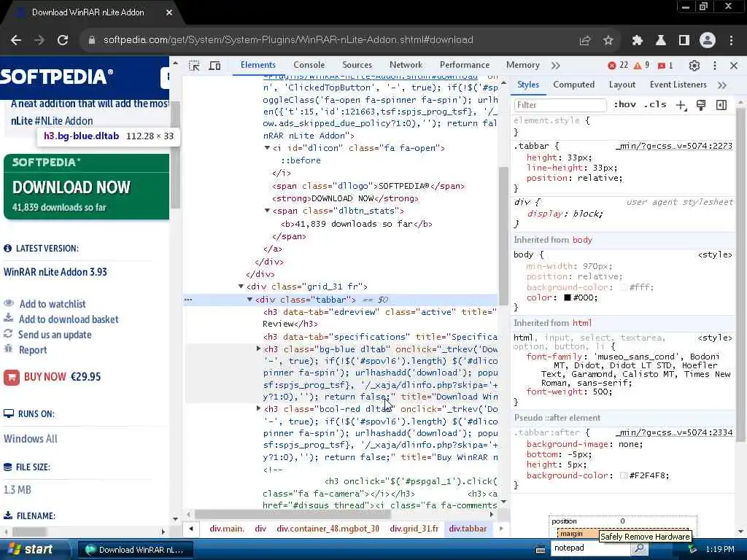
Task: Switch to the Memory tab
Action: coord(522,65)
